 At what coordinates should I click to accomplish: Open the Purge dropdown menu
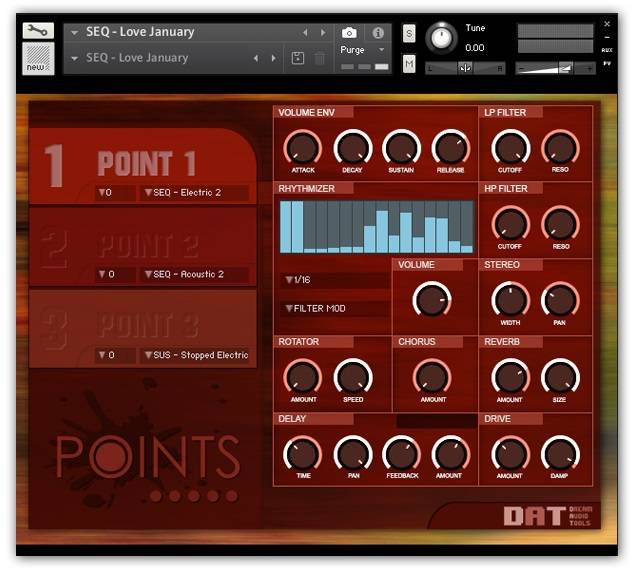point(361,50)
